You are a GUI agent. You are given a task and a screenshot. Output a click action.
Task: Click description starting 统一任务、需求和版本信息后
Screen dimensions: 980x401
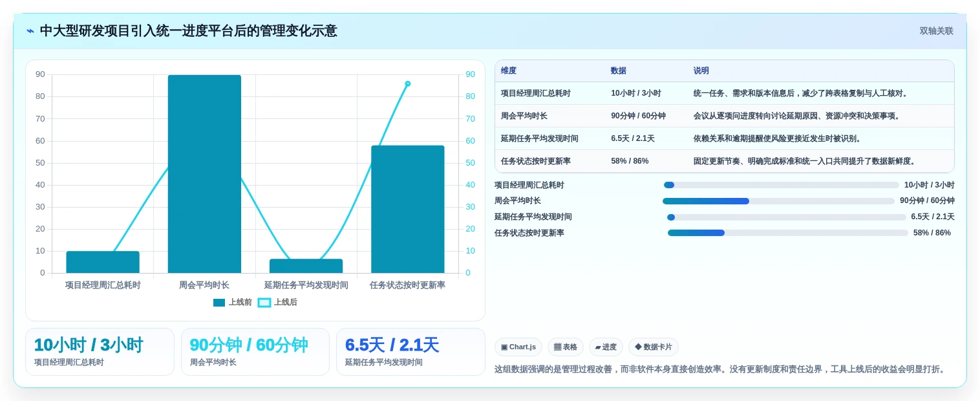(802, 93)
